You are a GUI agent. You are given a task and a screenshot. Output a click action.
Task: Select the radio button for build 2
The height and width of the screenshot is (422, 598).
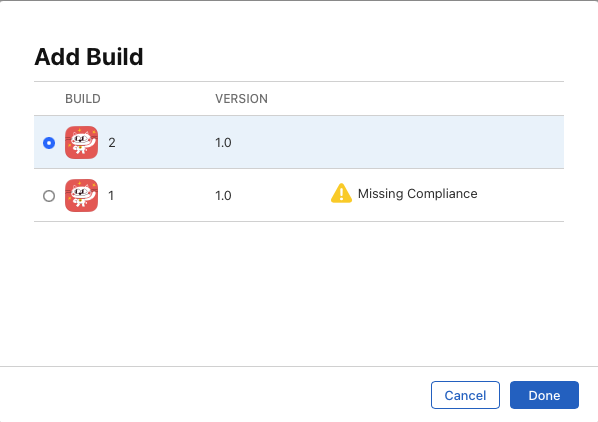49,143
